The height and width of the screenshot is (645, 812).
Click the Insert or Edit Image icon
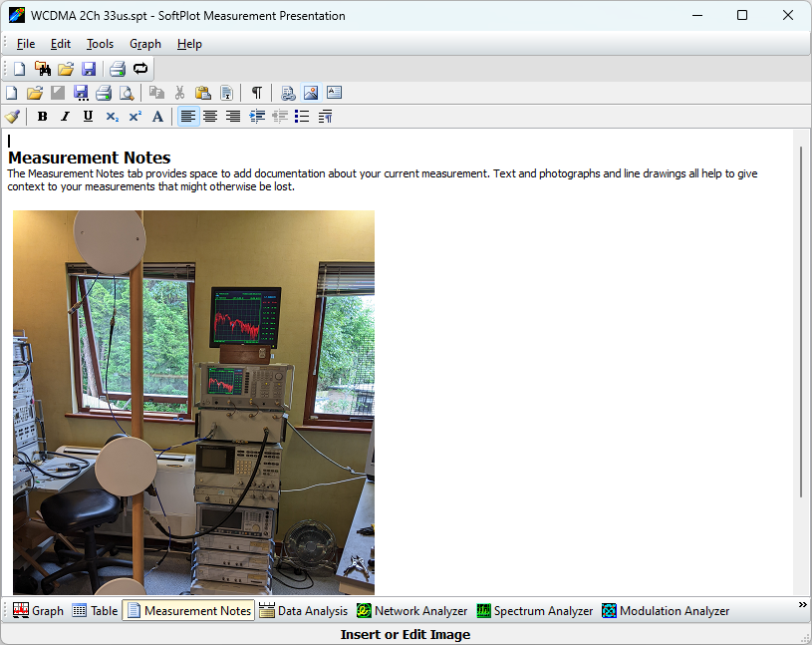tap(311, 93)
